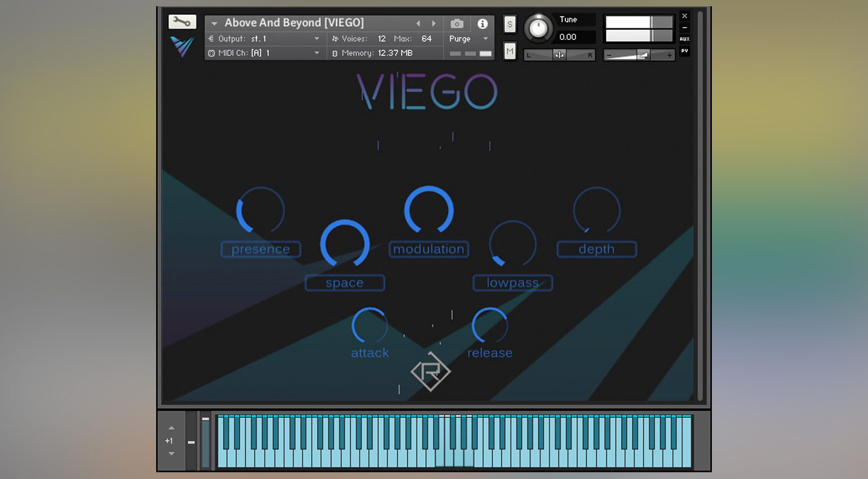Screen dimensions: 868x479
Task: Click the diamond R logo icon
Action: (431, 372)
